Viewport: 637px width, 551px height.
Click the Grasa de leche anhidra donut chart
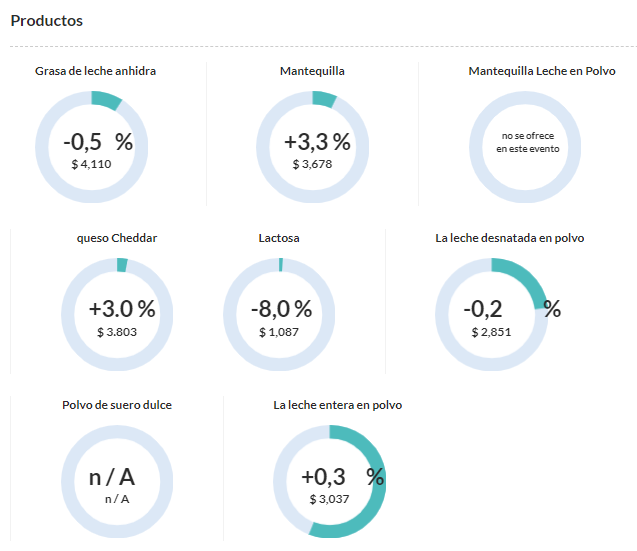pos(91,147)
